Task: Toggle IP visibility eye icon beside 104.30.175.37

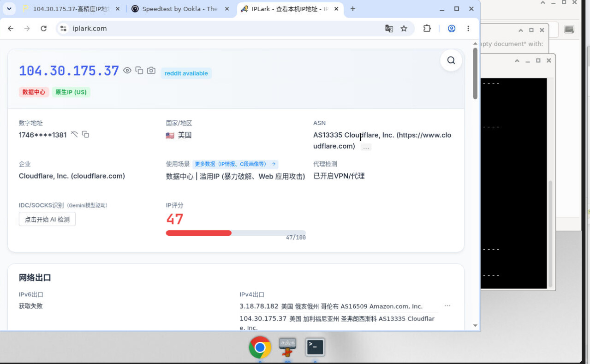Action: pos(127,71)
